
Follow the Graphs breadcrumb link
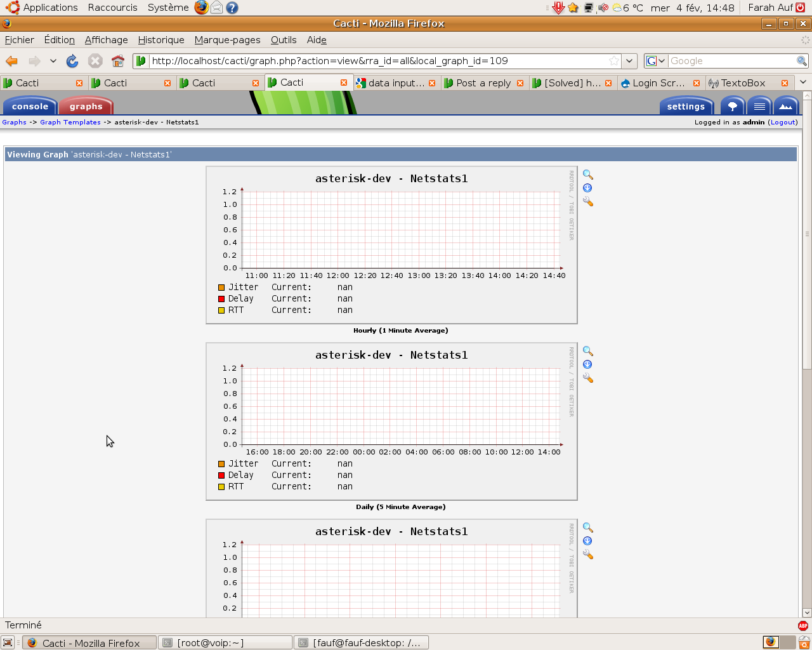pos(14,122)
